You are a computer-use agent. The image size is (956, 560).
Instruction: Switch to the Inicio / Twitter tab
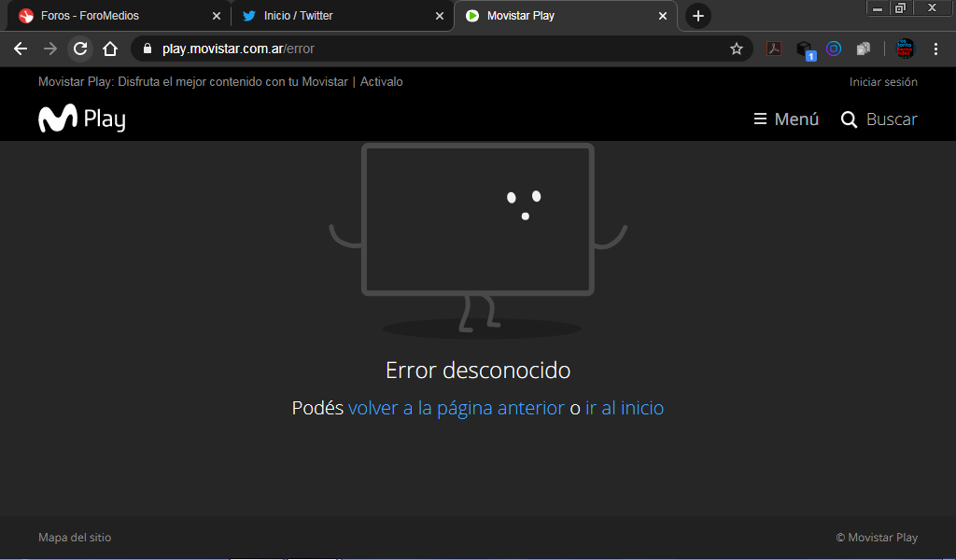342,16
